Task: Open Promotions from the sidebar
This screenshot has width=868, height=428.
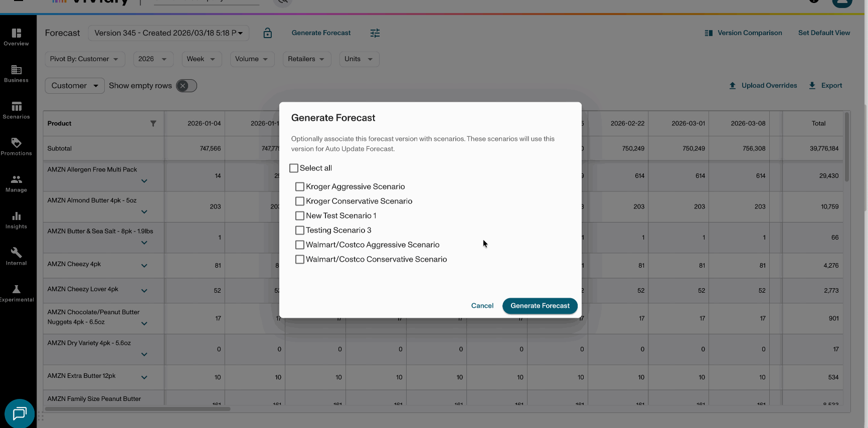Action: pyautogui.click(x=17, y=147)
